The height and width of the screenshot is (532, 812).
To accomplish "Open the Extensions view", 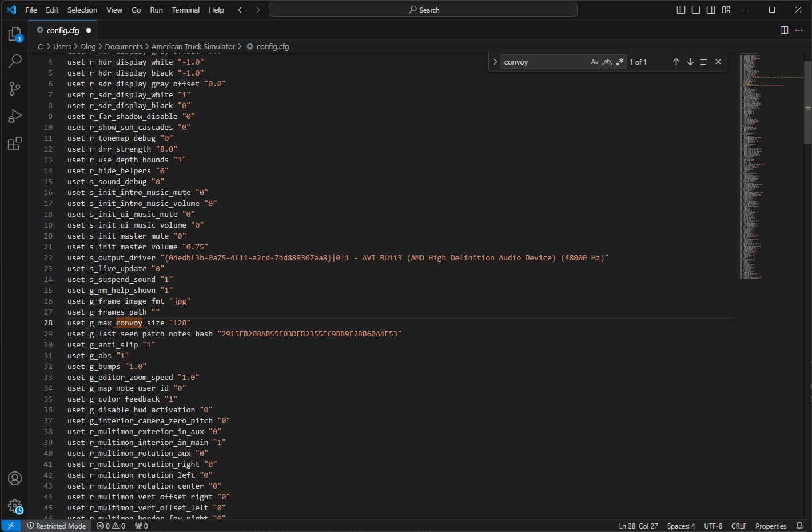I will [15, 144].
